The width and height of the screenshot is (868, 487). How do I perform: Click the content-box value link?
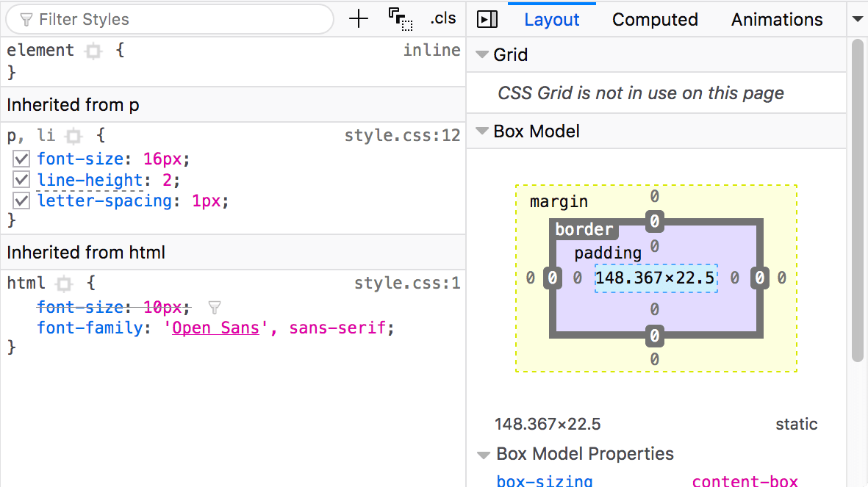[x=745, y=480]
